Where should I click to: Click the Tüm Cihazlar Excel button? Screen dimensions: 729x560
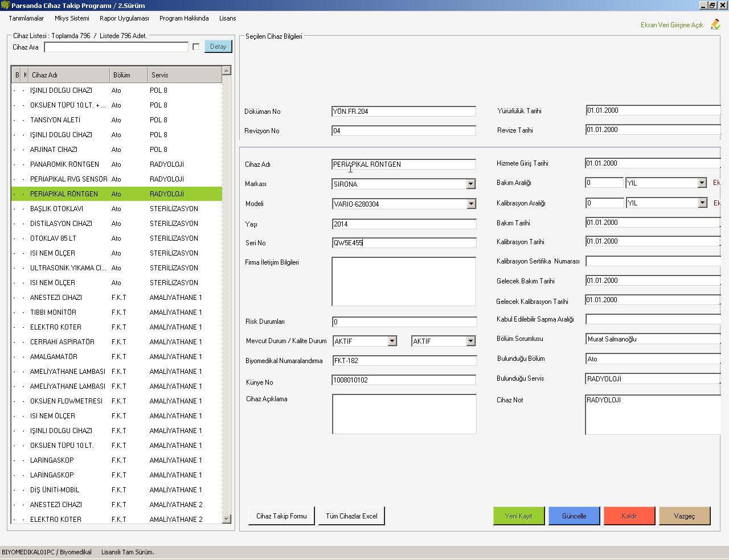[x=351, y=516]
